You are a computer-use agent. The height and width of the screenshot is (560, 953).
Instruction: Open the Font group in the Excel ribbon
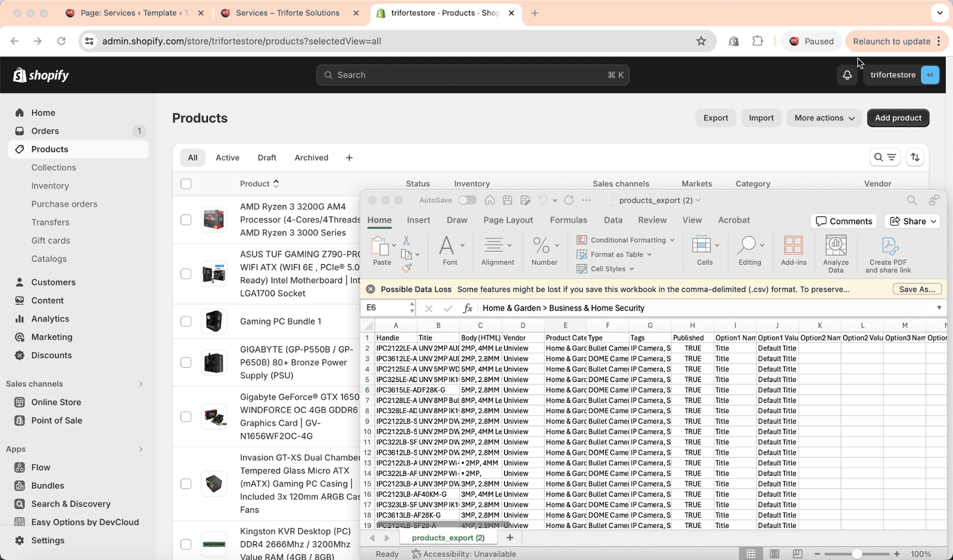pyautogui.click(x=450, y=251)
